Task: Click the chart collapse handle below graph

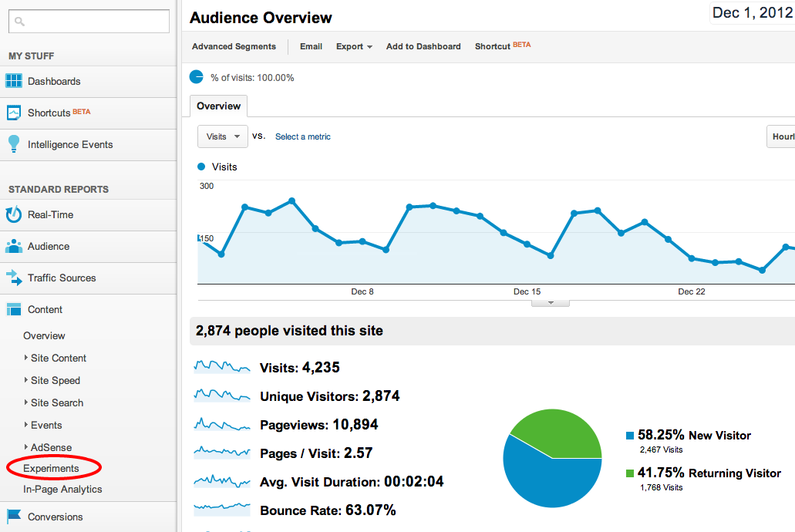Action: [x=551, y=303]
